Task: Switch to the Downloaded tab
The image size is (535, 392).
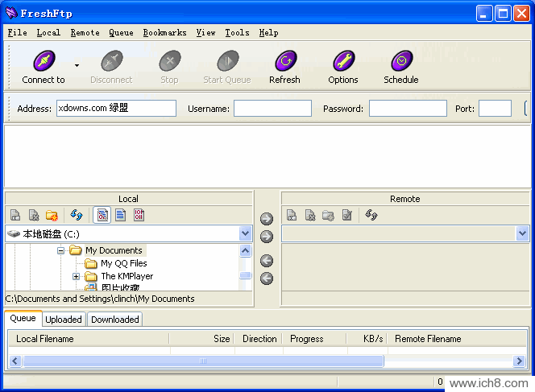Action: 115,320
